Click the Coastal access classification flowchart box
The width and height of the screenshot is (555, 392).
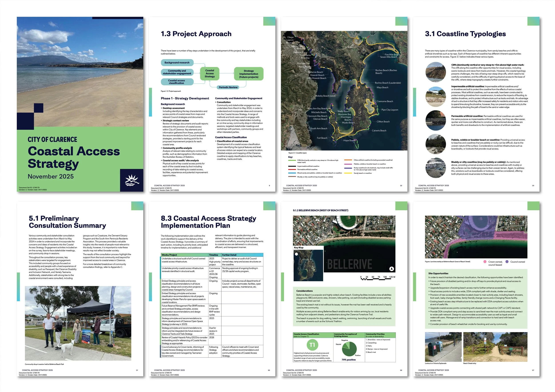click(x=177, y=82)
